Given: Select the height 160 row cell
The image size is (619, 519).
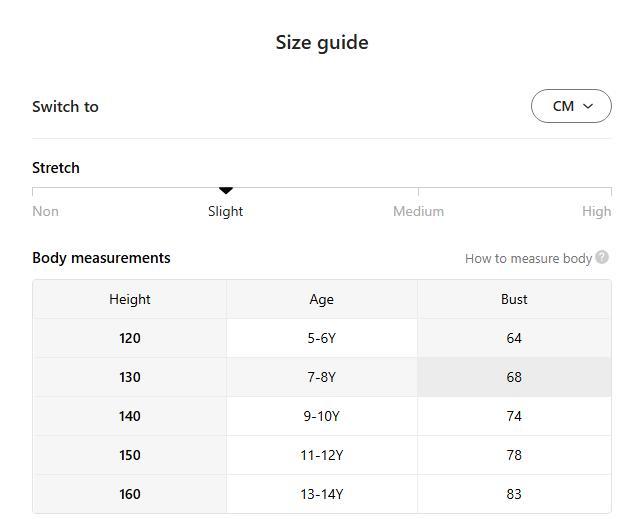Looking at the screenshot, I should coord(130,494).
